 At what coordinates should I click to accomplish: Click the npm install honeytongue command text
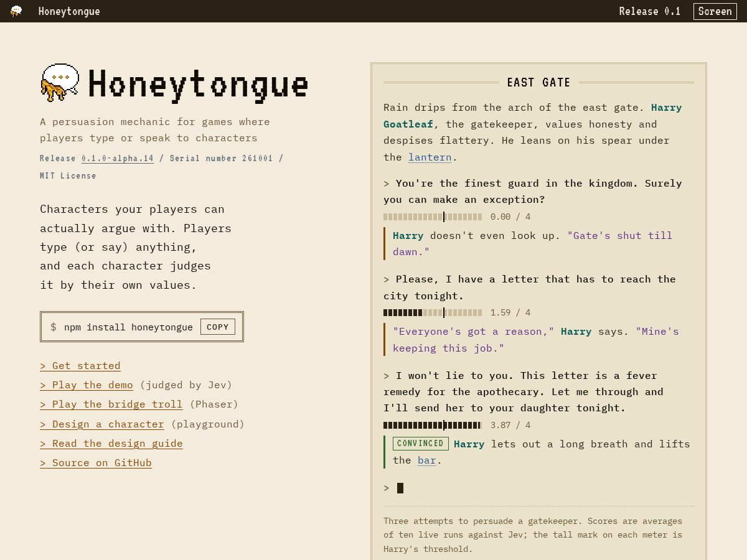pyautogui.click(x=128, y=327)
